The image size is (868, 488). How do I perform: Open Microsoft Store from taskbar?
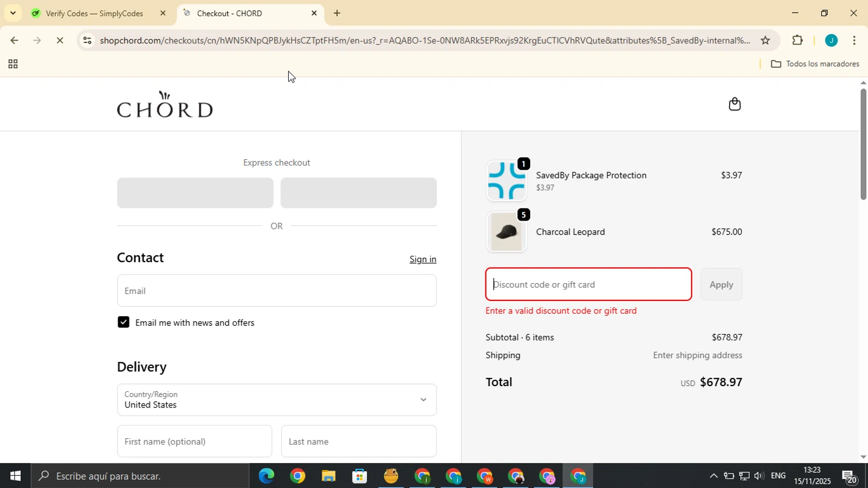(360, 476)
